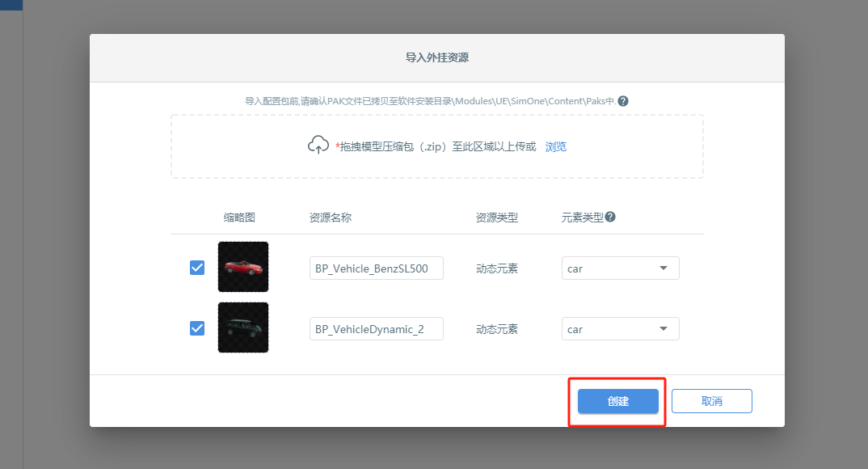Image resolution: width=868 pixels, height=469 pixels.
Task: Click the 元素类型 column header text
Action: [583, 218]
